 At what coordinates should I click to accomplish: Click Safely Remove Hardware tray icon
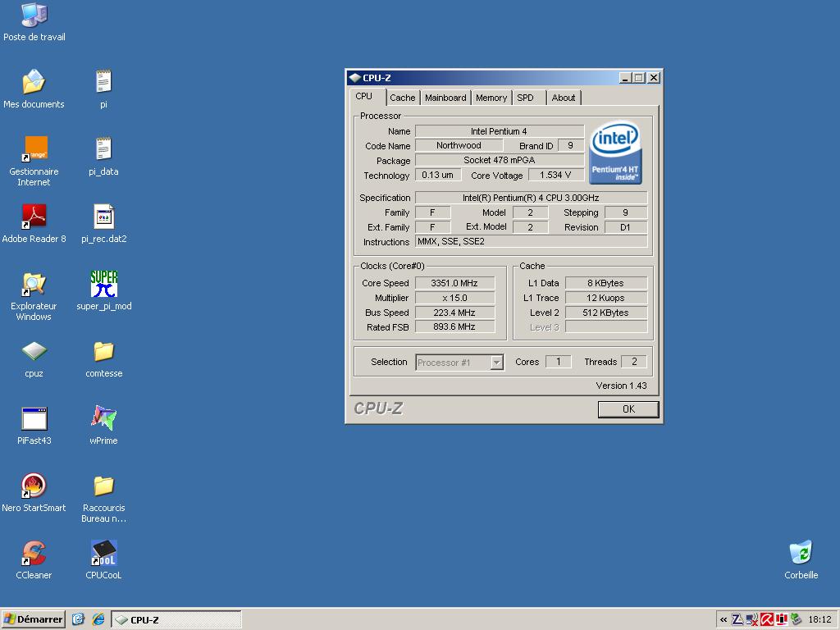(x=796, y=619)
